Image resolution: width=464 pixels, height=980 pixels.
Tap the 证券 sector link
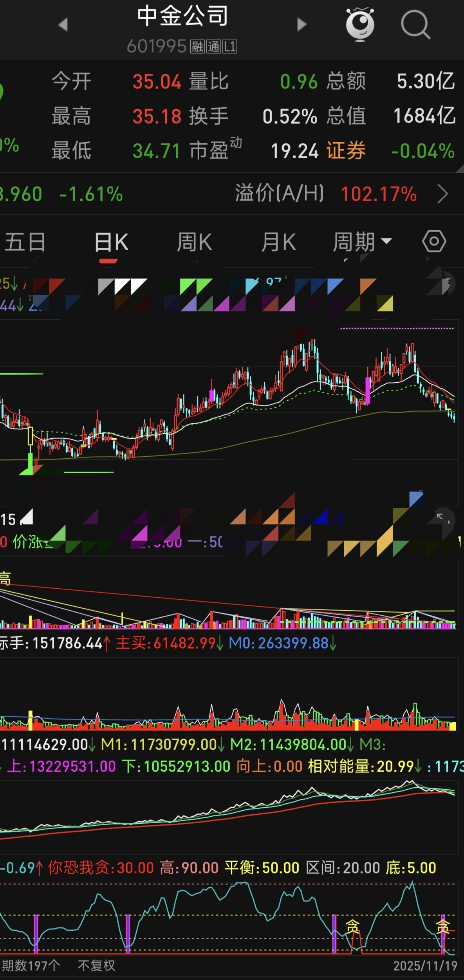coord(346,151)
